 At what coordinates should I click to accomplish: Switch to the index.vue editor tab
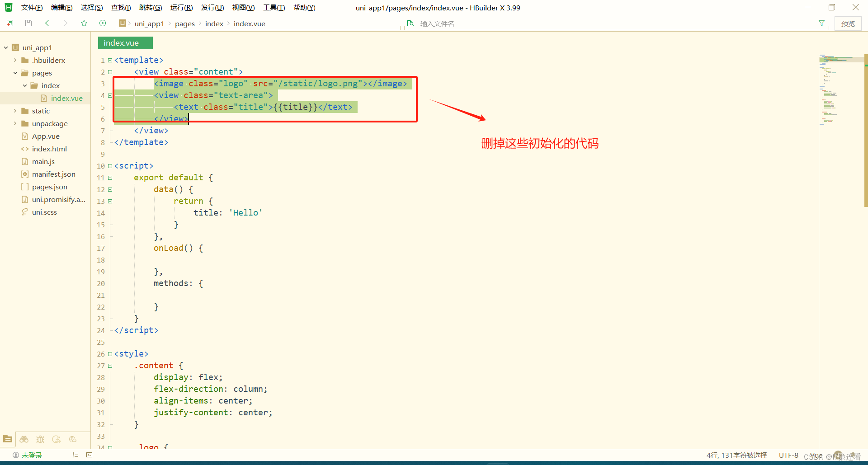pos(125,43)
